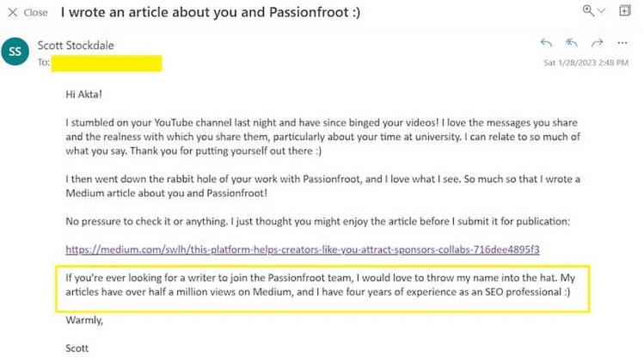
Task: Click the zoom magnifier icon
Action: pos(589,11)
